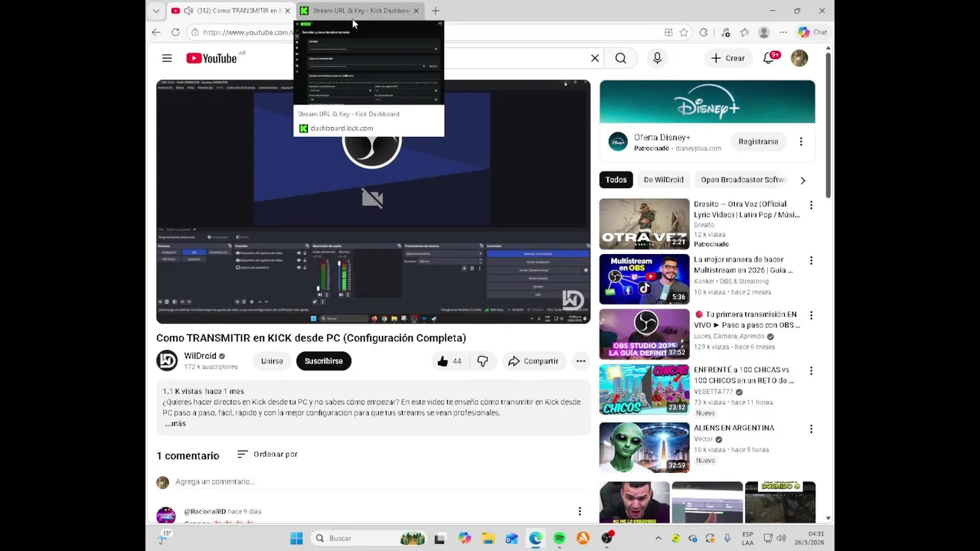Image resolution: width=980 pixels, height=551 pixels.
Task: Close the YouTube video tab
Action: coord(287,11)
